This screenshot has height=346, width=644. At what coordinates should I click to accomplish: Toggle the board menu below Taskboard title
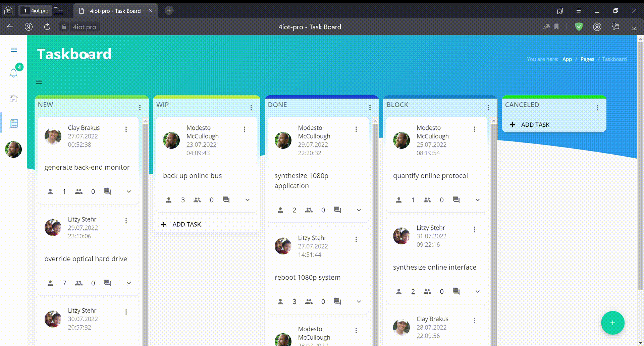coord(39,82)
